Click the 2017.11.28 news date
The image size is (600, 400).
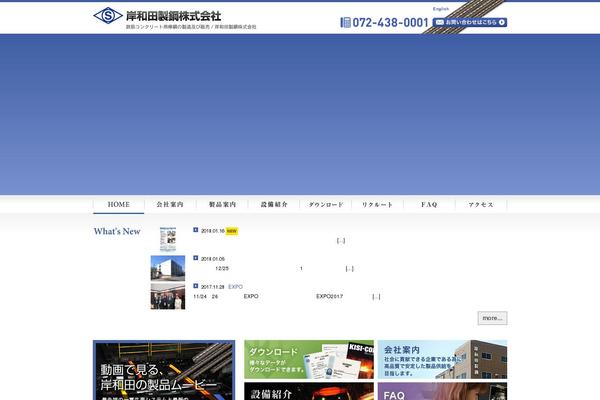(x=213, y=287)
